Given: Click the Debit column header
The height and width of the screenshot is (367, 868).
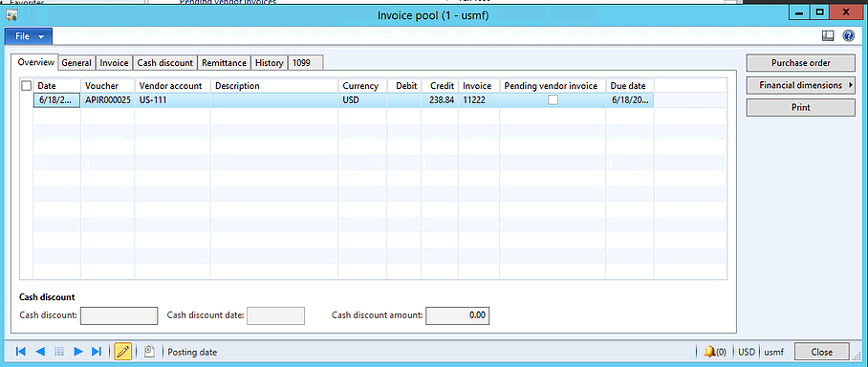Looking at the screenshot, I should [404, 86].
